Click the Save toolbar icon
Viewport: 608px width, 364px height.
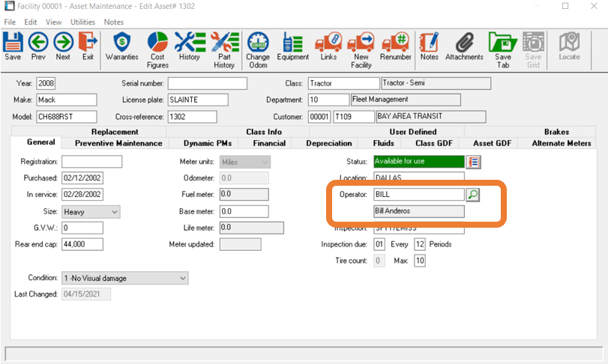(x=13, y=45)
